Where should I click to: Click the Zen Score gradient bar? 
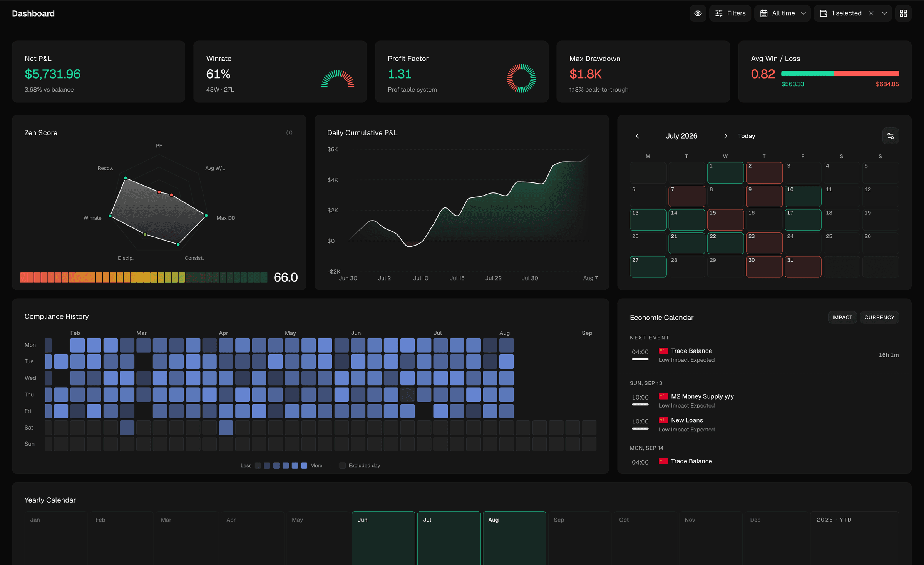pos(144,277)
